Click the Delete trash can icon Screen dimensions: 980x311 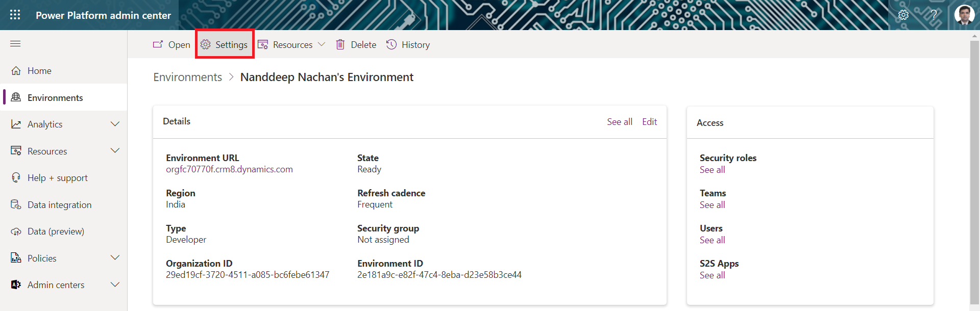(340, 45)
